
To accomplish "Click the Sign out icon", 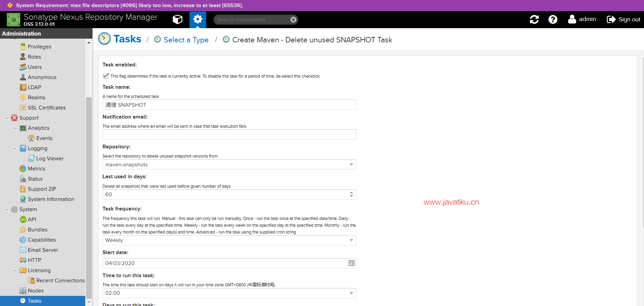I will click(611, 19).
